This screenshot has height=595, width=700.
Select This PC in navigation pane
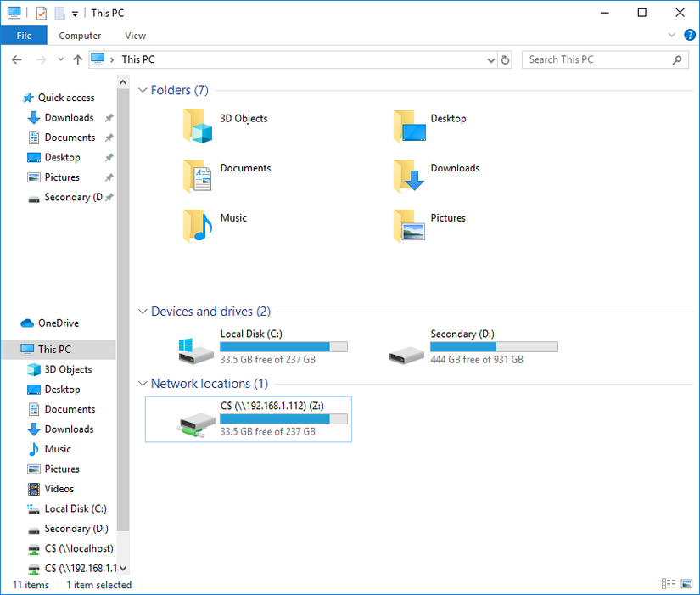pyautogui.click(x=59, y=350)
